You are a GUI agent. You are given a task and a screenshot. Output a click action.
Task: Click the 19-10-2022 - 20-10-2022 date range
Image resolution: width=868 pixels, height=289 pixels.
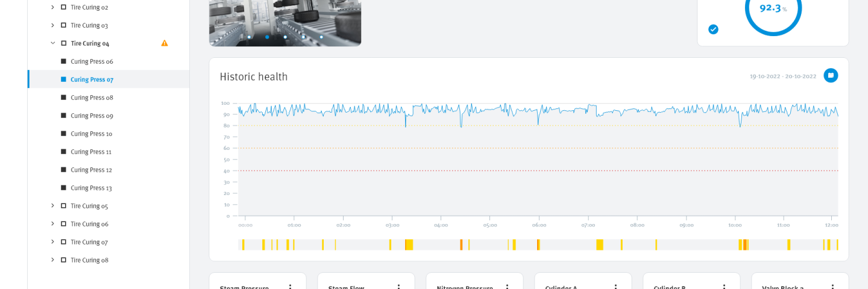pyautogui.click(x=782, y=76)
